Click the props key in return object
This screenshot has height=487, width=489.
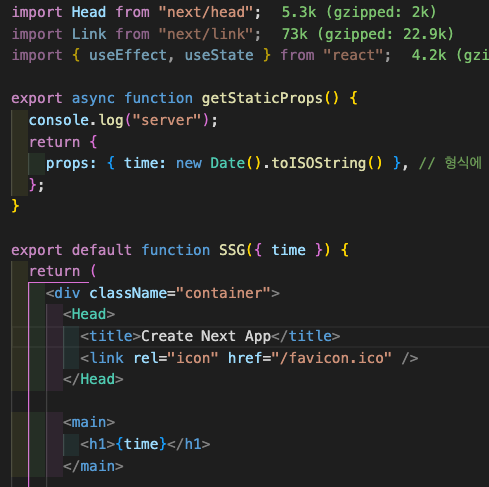(x=67, y=163)
